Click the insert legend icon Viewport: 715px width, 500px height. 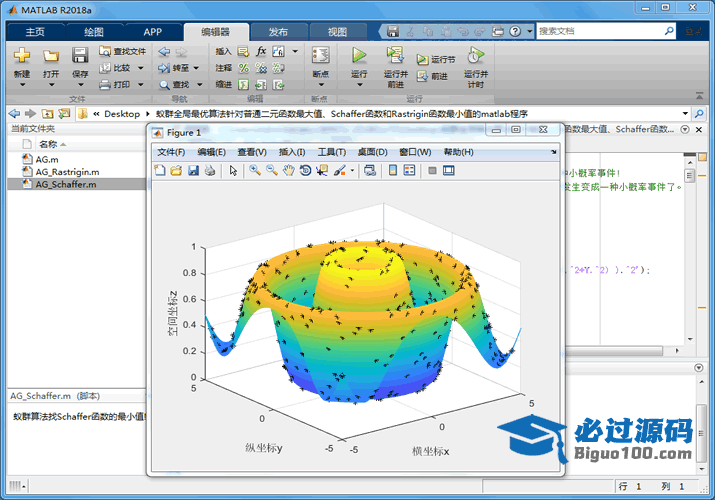coord(409,170)
